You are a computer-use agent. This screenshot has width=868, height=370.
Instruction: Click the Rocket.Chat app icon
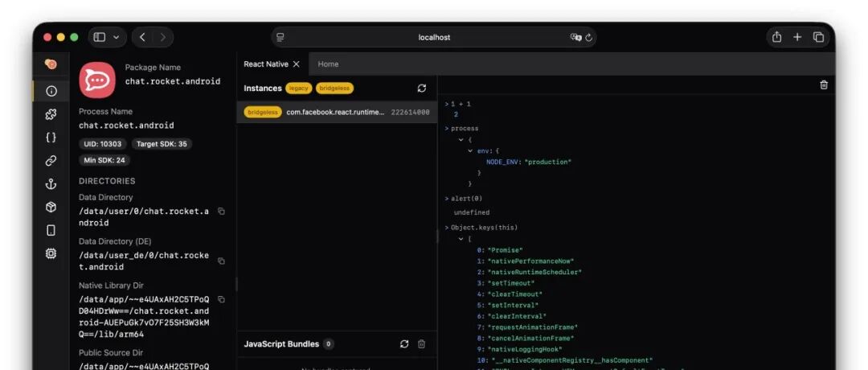pyautogui.click(x=97, y=80)
